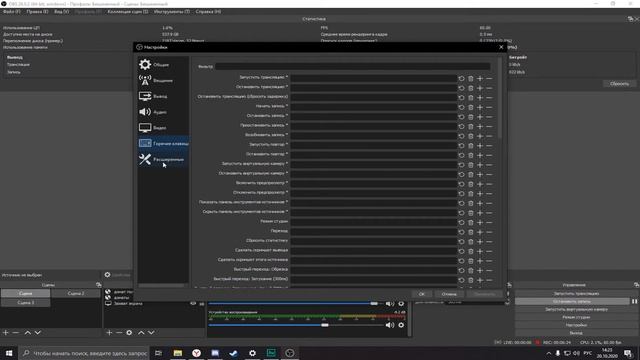Image resolution: width=640 pixels, height=360 pixels.
Task: Open the Вещание settings section
Action: (x=163, y=80)
